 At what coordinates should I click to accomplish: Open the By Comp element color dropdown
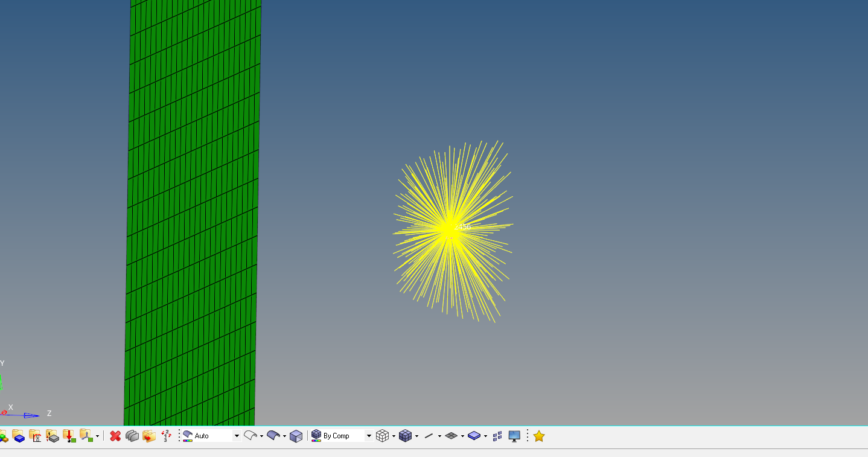369,436
